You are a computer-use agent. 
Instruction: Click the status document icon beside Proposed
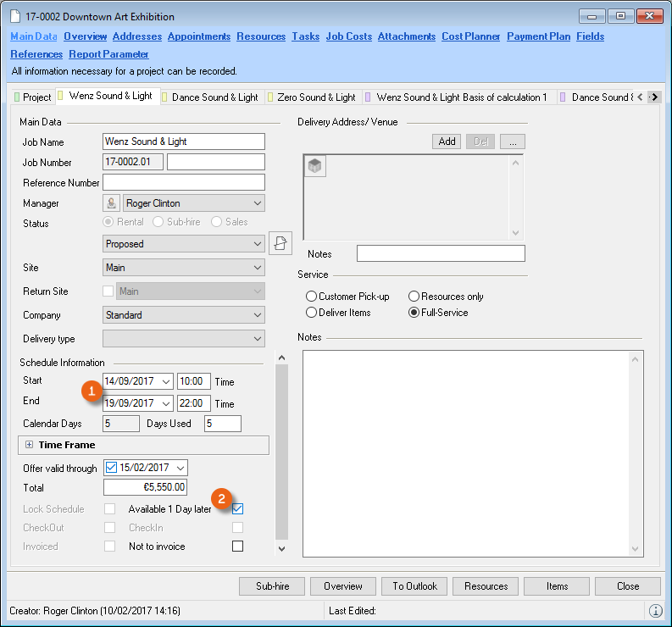coord(280,243)
